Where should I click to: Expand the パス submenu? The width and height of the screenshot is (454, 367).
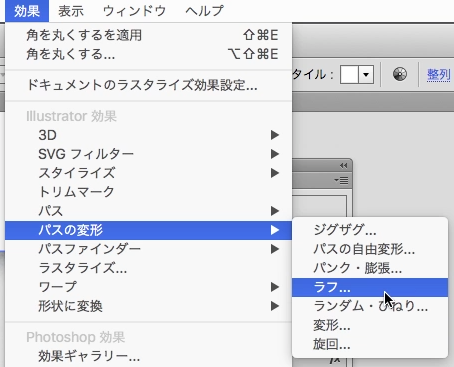click(149, 211)
